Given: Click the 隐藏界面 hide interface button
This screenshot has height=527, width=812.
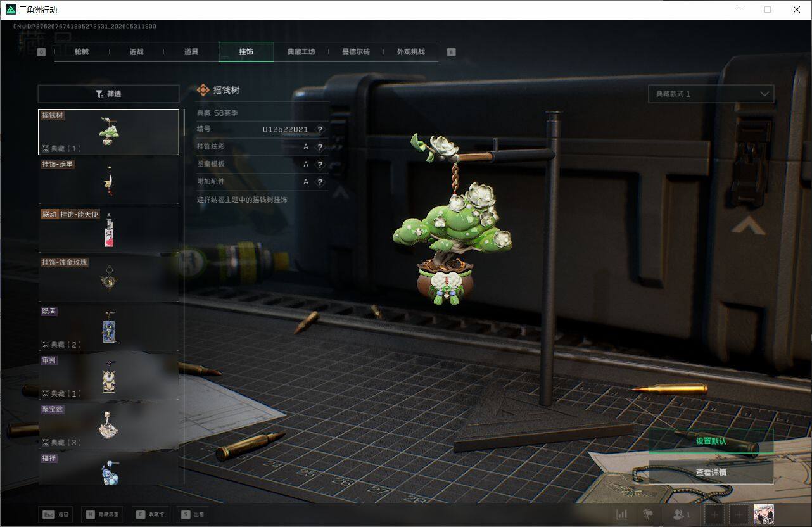Looking at the screenshot, I should pyautogui.click(x=103, y=515).
